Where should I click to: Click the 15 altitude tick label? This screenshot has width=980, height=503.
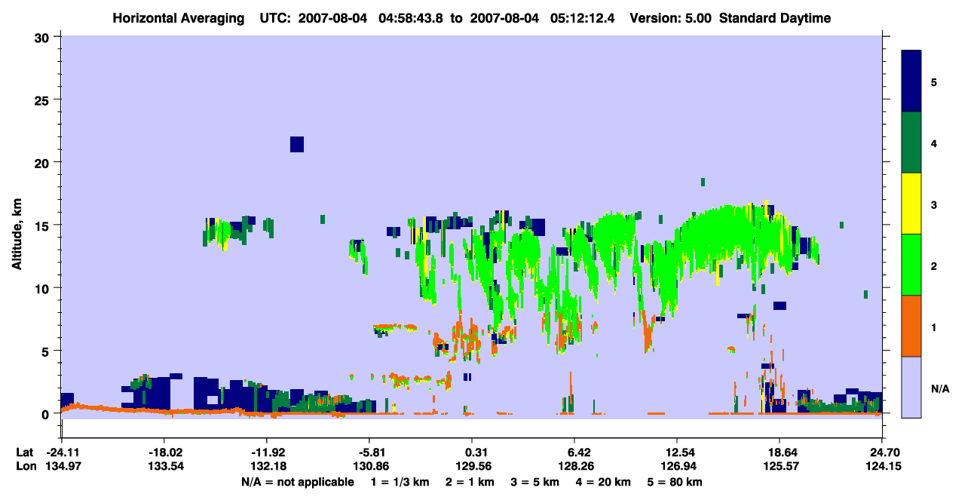point(44,225)
